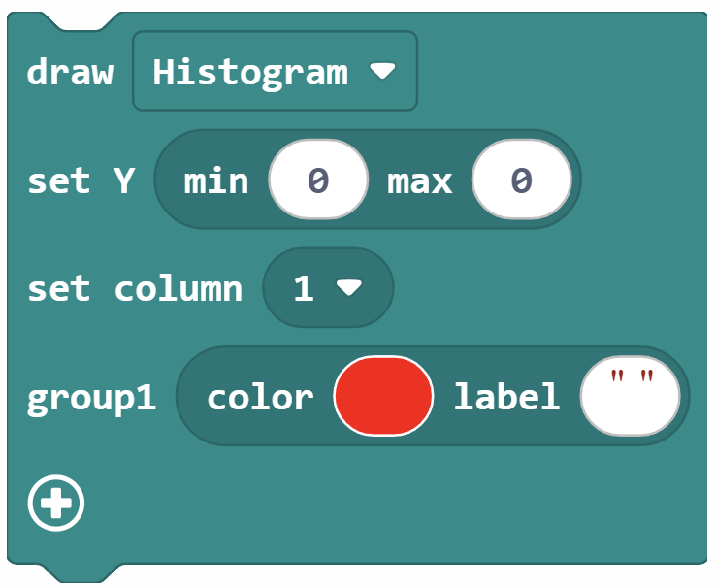This screenshot has width=716, height=588.
Task: Click the arrow beside Histogram
Action: (382, 71)
